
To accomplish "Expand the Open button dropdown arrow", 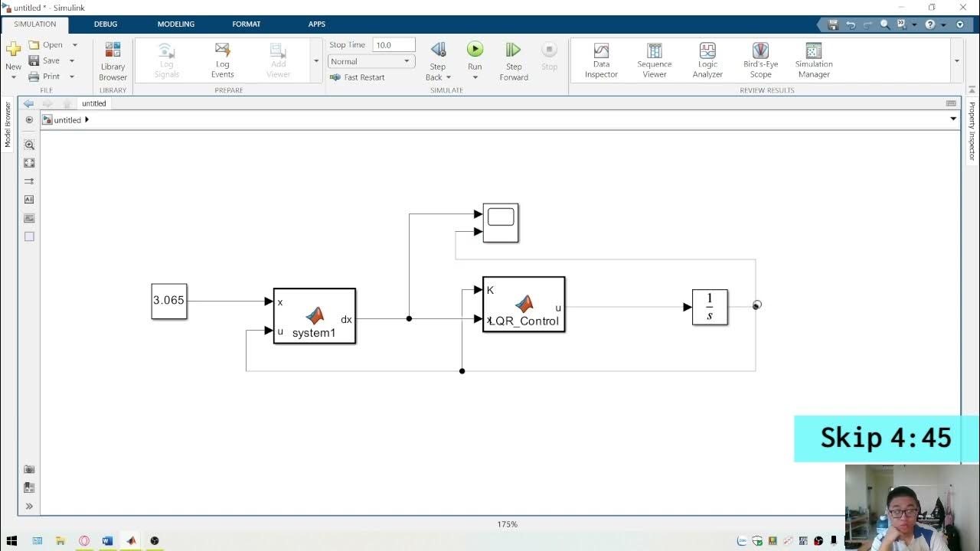I will point(75,45).
